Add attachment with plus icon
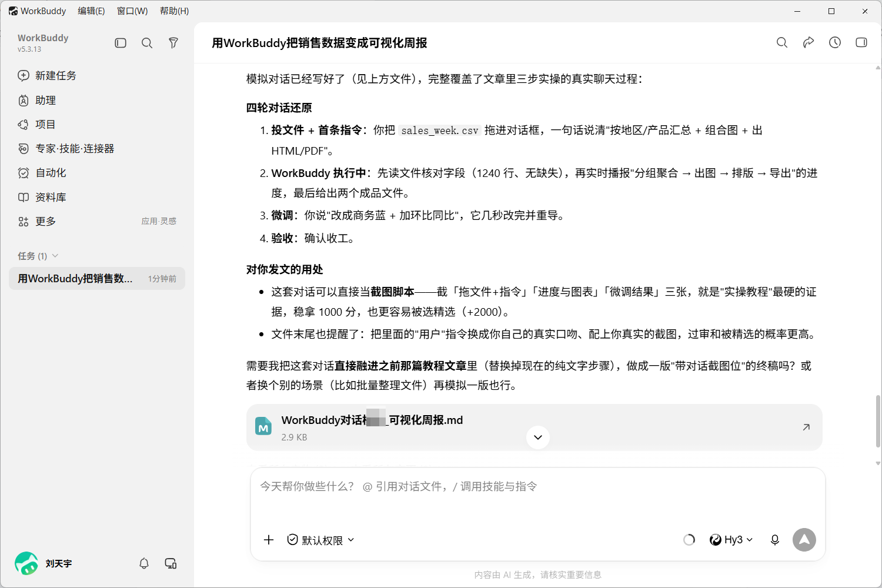The height and width of the screenshot is (588, 882). tap(269, 540)
